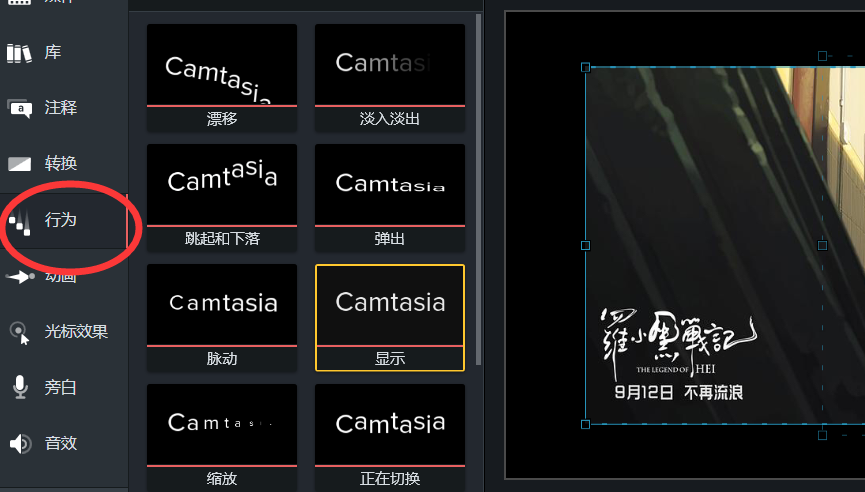Viewport: 865px width, 492px height.
Task: Choose the 脉动 pulsating behavior thumbnail
Action: (222, 318)
